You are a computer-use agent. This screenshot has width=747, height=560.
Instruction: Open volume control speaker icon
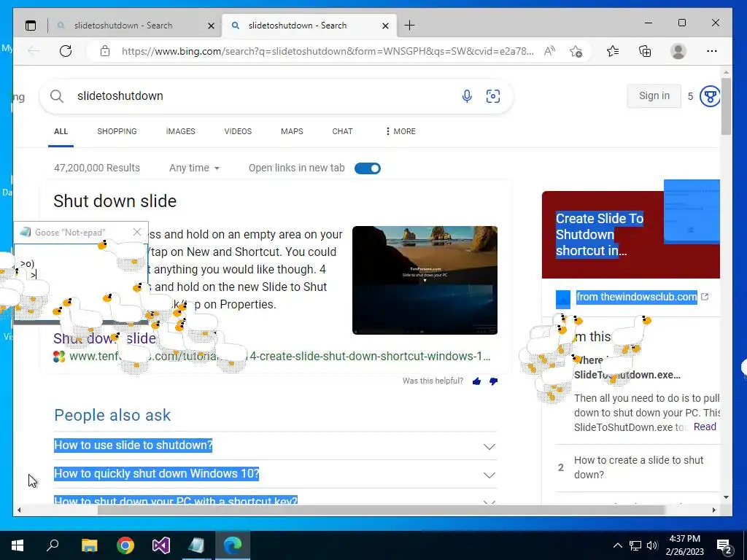[653, 545]
